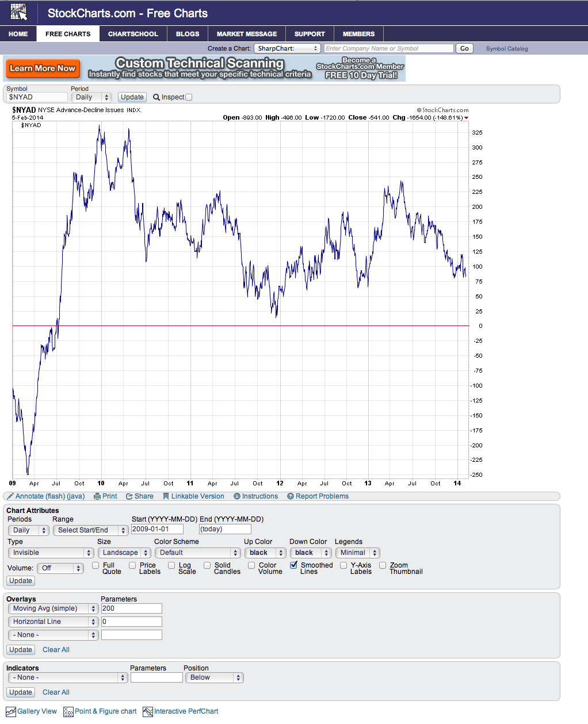Click the Print printer icon
588x724 pixels.
pos(97,496)
